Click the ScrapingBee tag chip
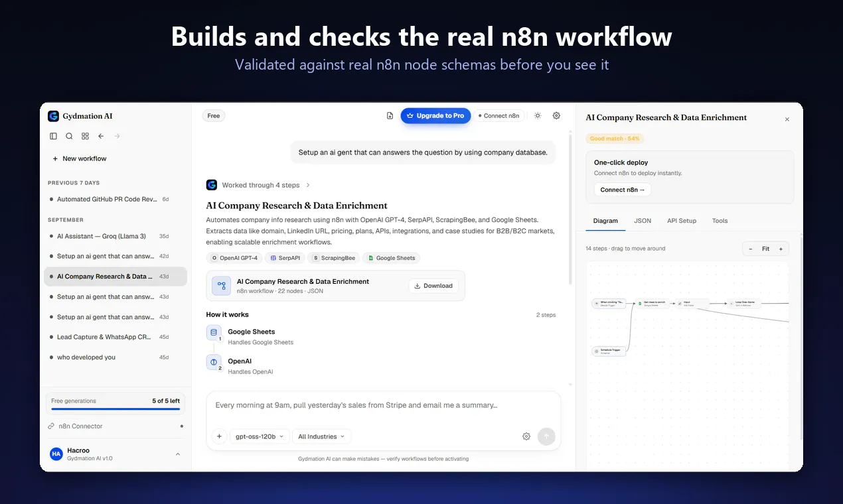 point(334,258)
